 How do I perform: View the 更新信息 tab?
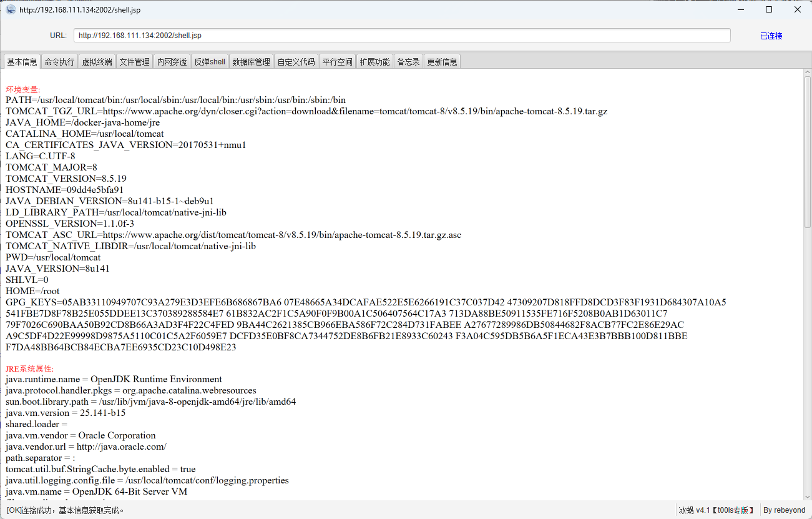(x=442, y=62)
